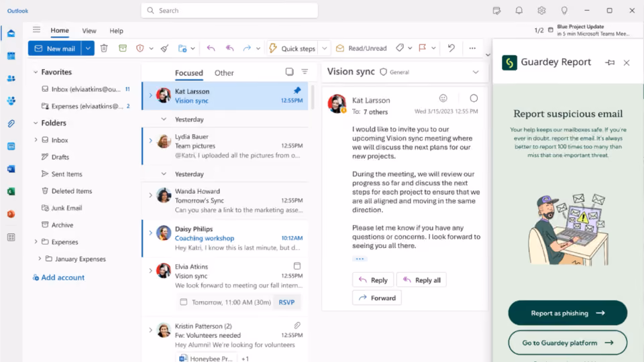This screenshot has width=644, height=362.
Task: Open the New mail dropdown arrow
Action: tap(88, 48)
